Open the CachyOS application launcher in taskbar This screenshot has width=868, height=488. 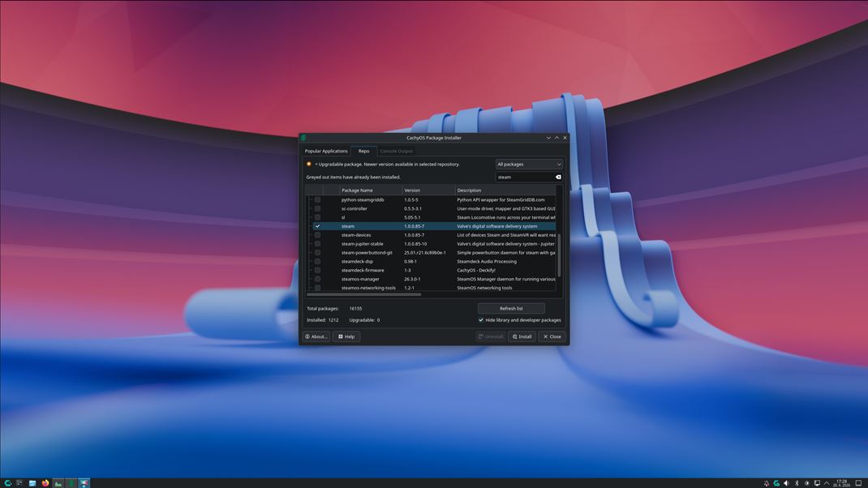[8, 483]
